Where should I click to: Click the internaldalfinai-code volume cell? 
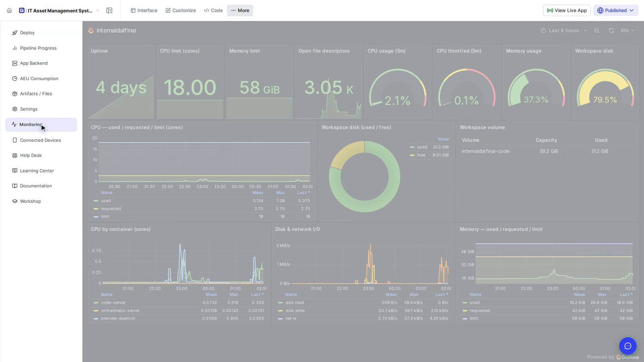[485, 151]
